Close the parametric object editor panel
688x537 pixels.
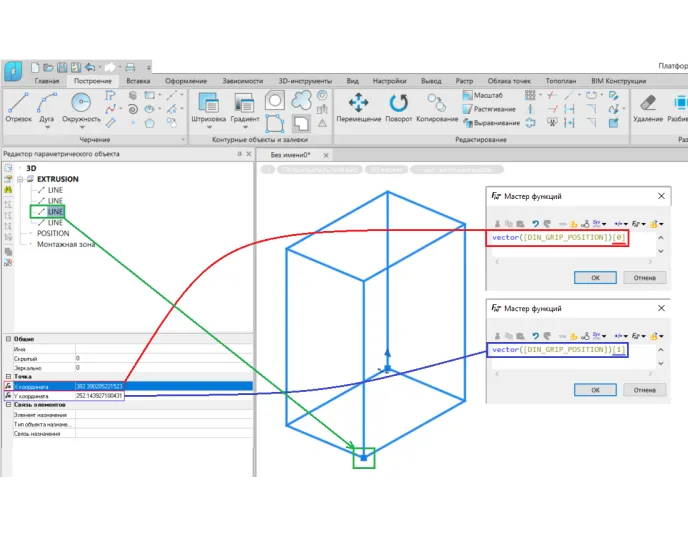pos(249,154)
